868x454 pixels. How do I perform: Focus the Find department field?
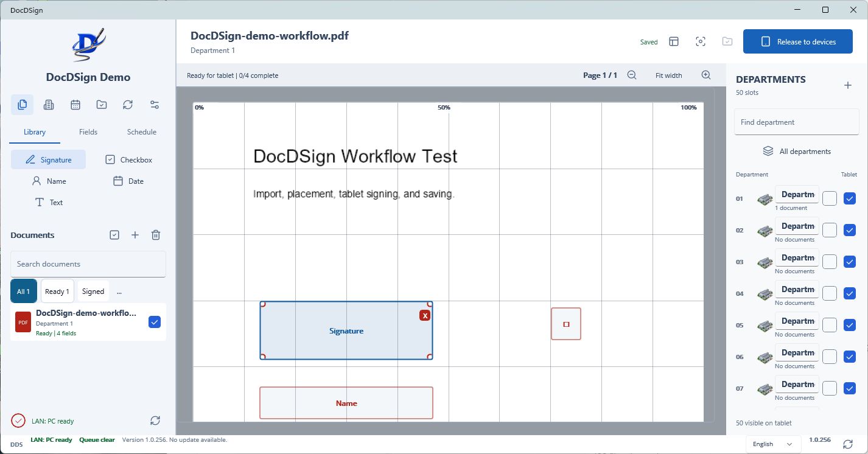(797, 122)
